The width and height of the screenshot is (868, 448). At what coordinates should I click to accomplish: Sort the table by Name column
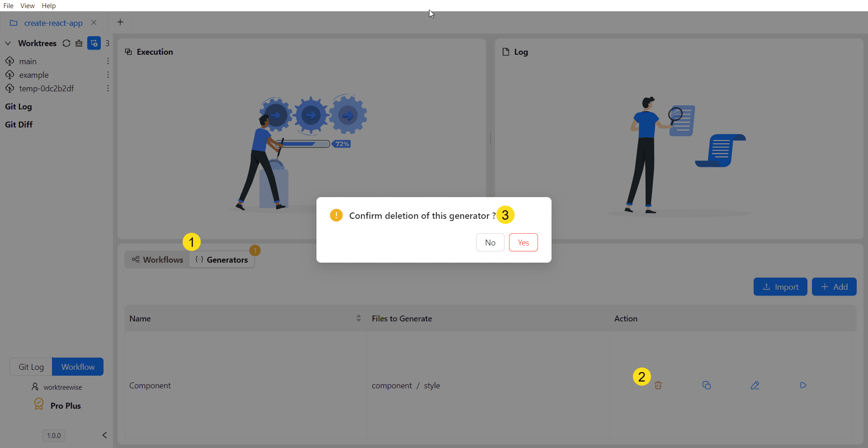[x=359, y=318]
